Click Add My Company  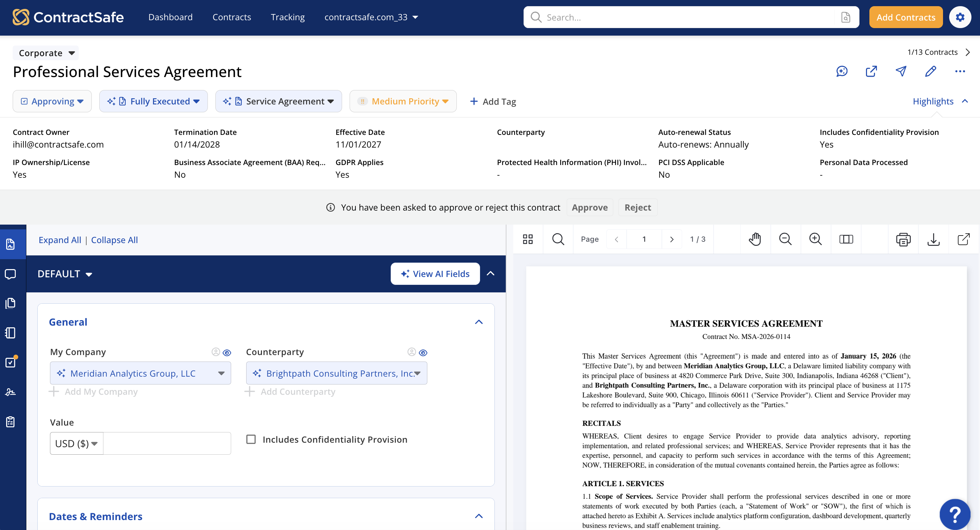pos(93,391)
